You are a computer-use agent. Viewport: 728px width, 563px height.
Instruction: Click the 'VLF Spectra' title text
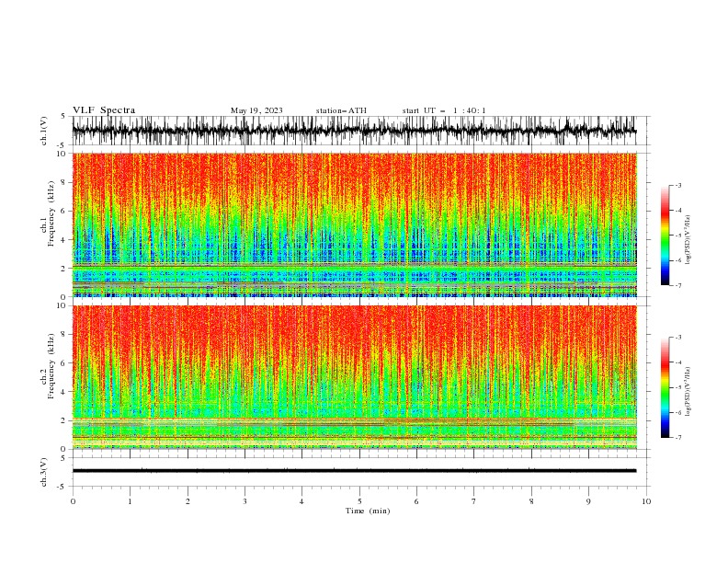pyautogui.click(x=104, y=110)
